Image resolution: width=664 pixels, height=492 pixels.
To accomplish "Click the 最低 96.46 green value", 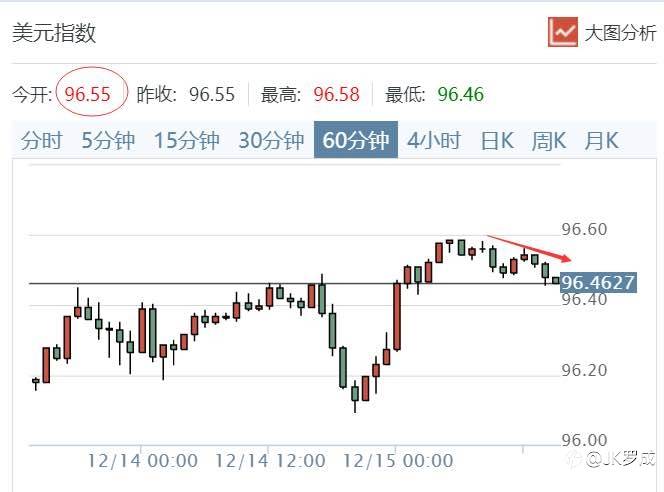I will coord(460,94).
